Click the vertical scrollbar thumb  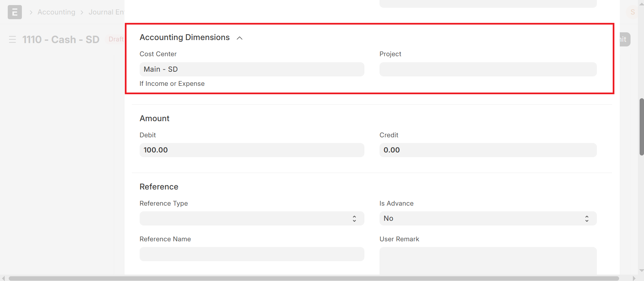coord(641,127)
